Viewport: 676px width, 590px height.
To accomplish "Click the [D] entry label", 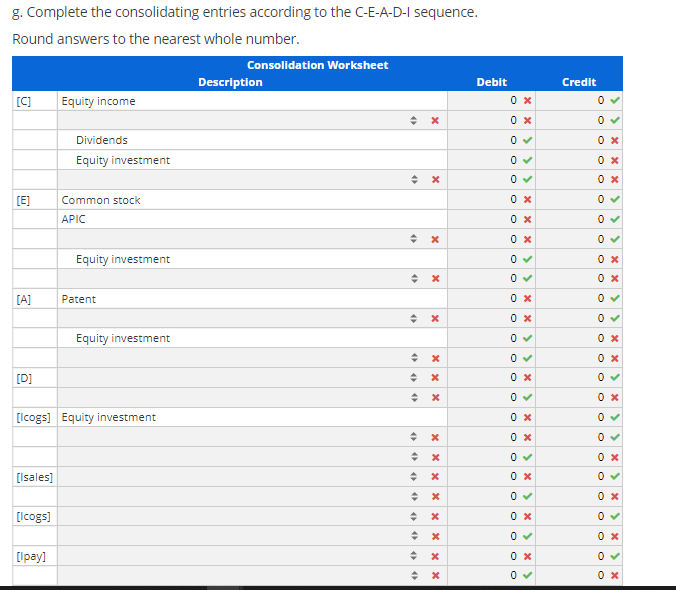I will 24,378.
